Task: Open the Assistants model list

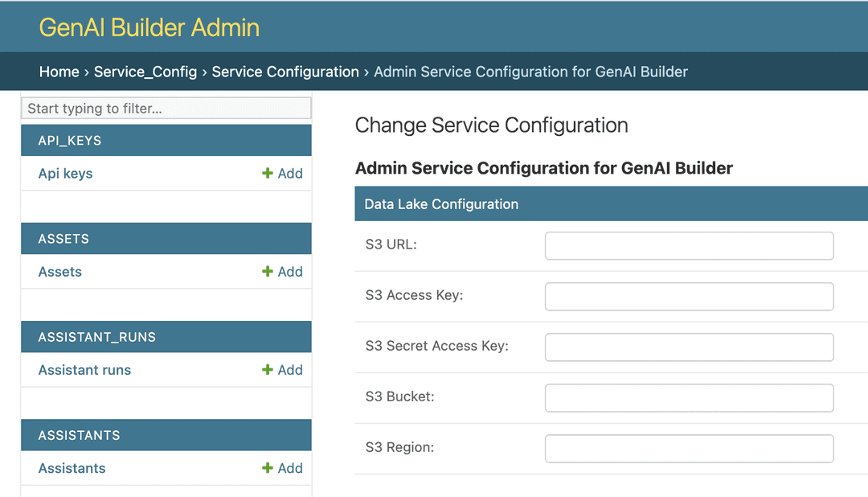Action: tap(72, 468)
